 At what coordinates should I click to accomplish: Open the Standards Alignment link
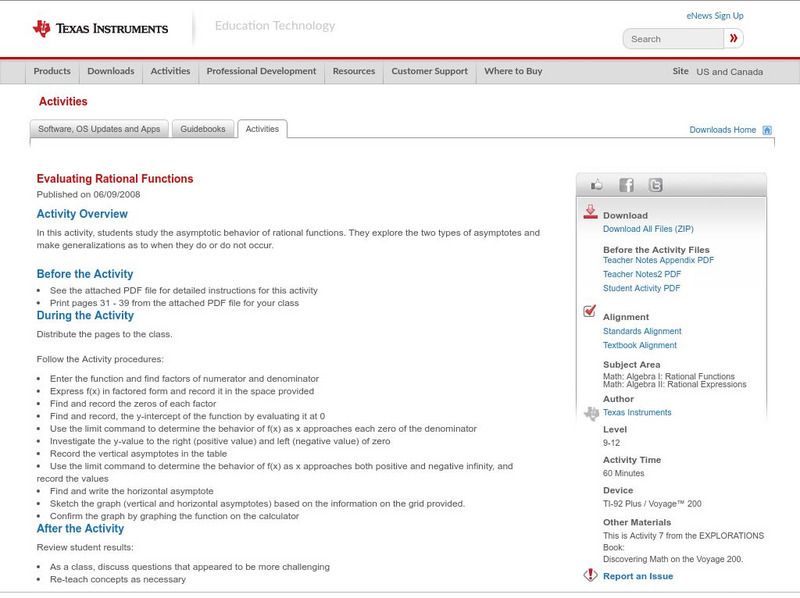(642, 331)
